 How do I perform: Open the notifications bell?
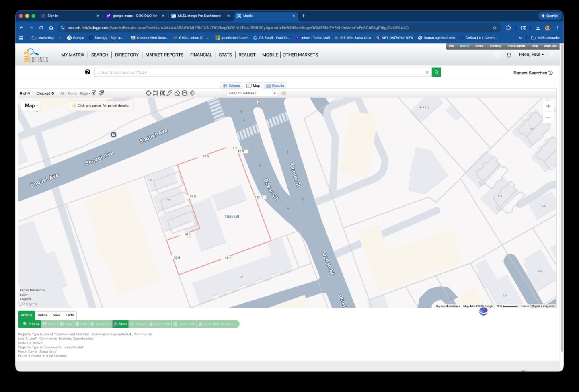509,55
